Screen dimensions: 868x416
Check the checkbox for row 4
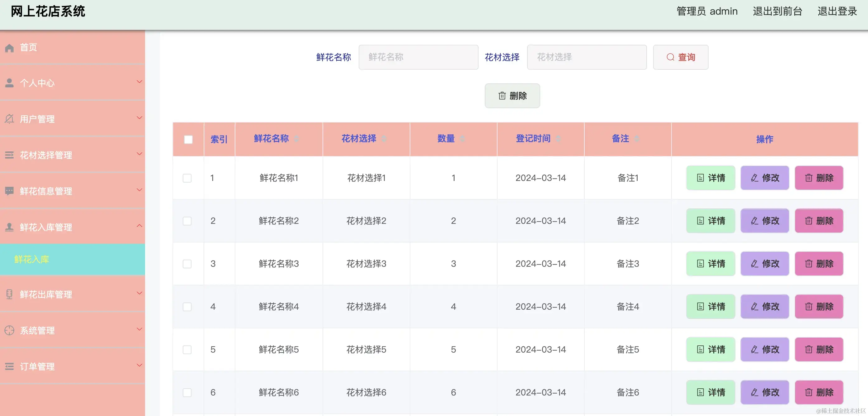click(x=187, y=307)
